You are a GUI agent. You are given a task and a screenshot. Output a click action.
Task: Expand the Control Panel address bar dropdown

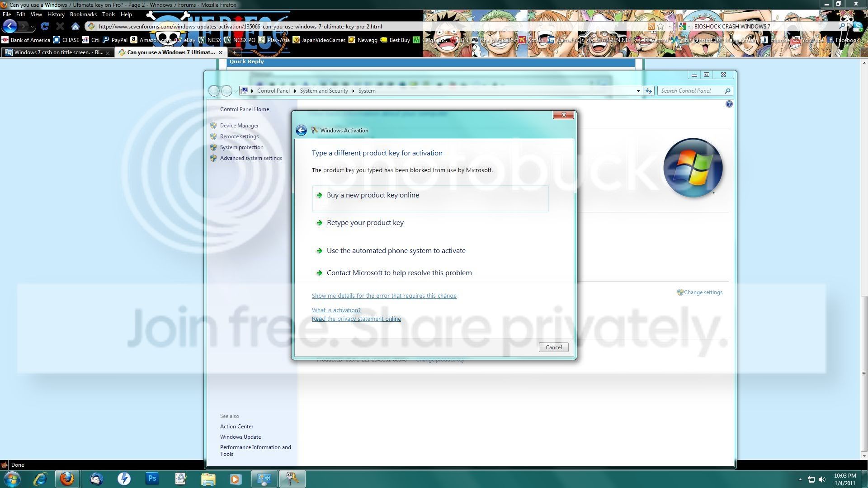point(638,91)
